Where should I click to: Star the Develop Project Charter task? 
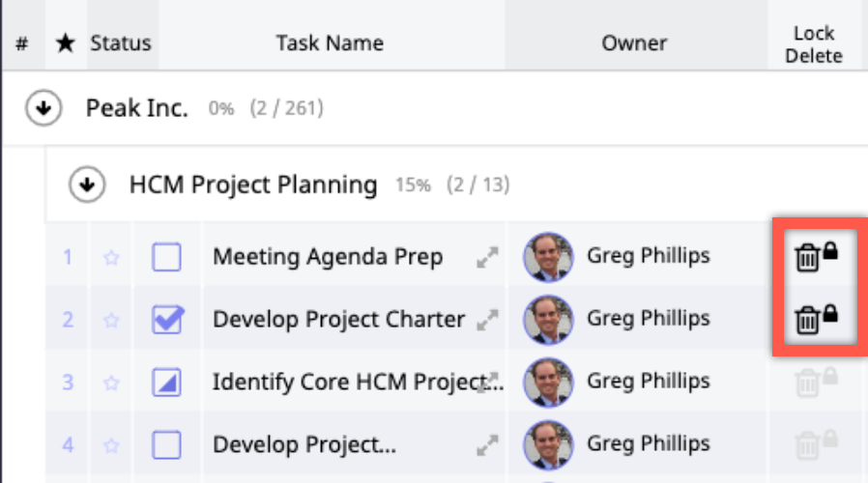click(x=111, y=320)
